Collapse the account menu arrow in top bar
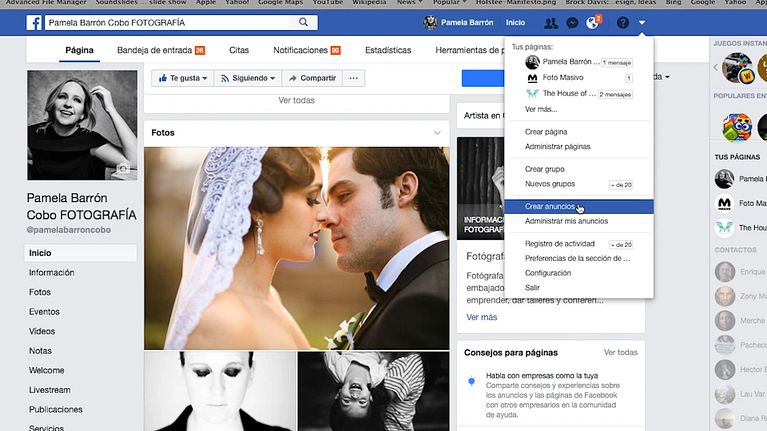 [x=643, y=22]
